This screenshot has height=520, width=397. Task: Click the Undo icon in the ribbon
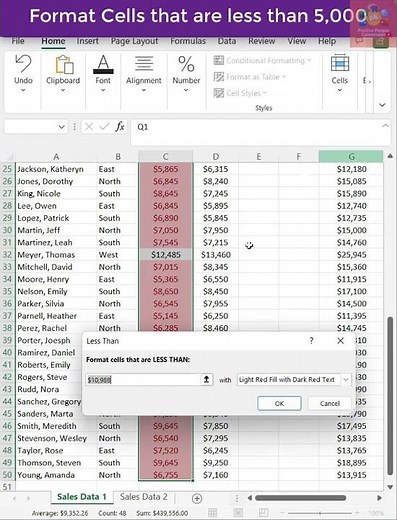23,64
